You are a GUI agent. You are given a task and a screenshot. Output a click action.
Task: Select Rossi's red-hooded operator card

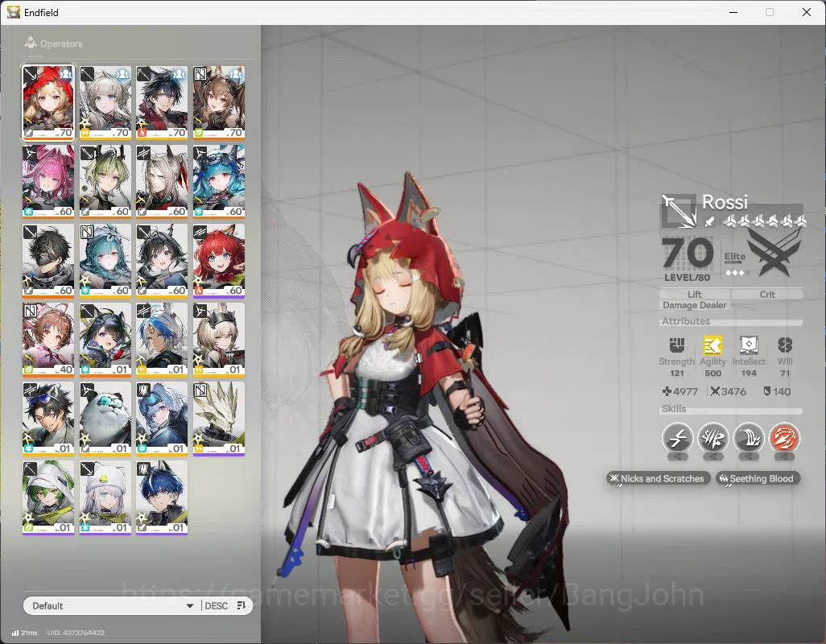(x=48, y=103)
